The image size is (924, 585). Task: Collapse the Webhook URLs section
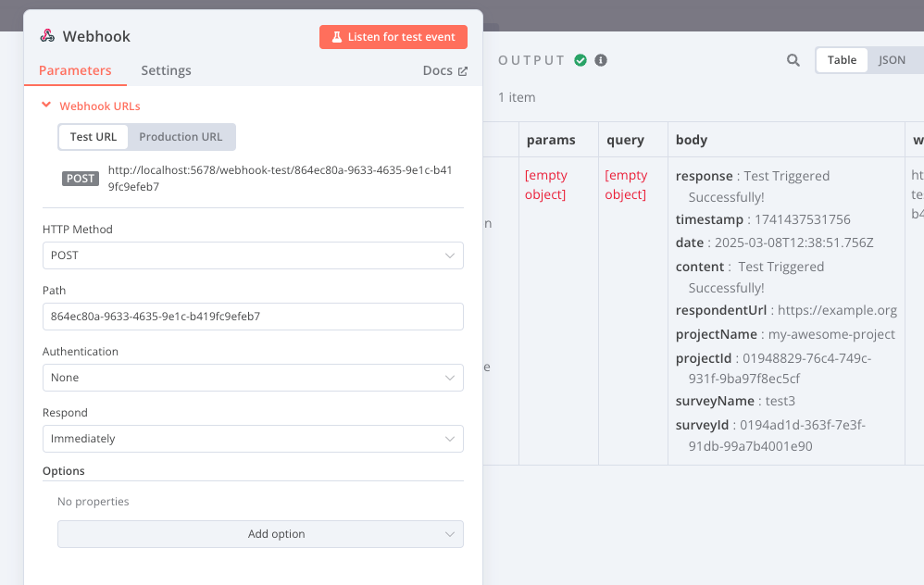(46, 105)
